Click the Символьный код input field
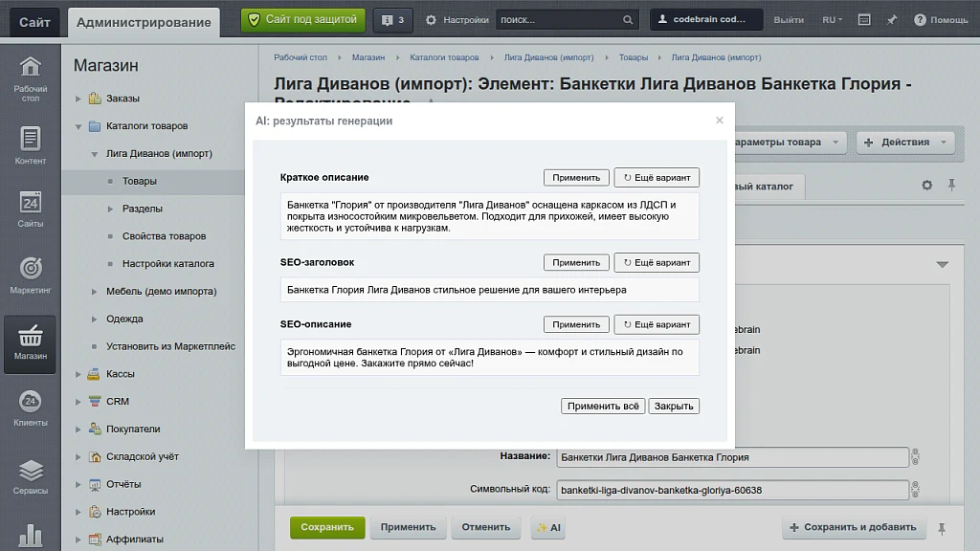The width and height of the screenshot is (980, 551). click(x=732, y=490)
